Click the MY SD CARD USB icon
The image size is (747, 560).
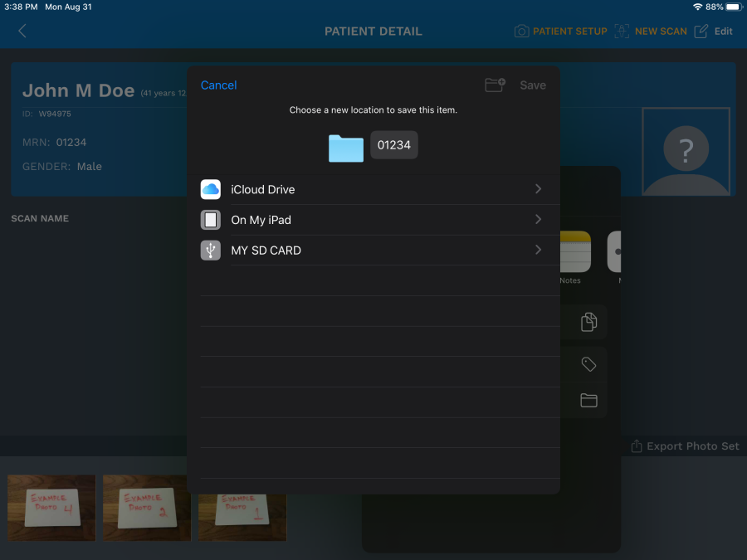[x=211, y=251]
